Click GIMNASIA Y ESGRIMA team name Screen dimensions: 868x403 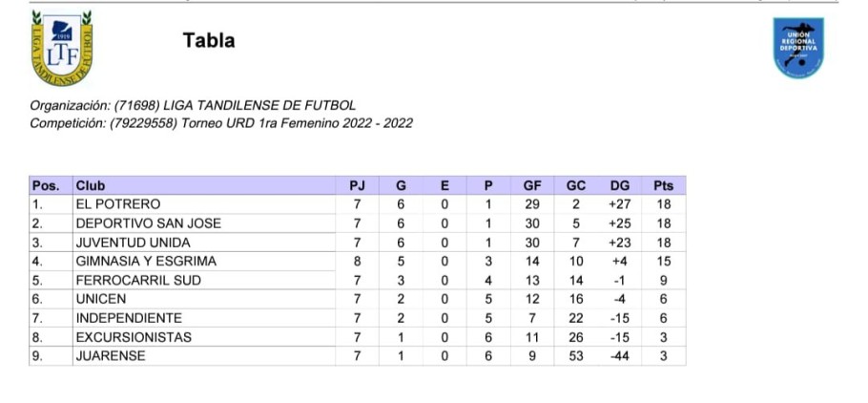pos(146,261)
